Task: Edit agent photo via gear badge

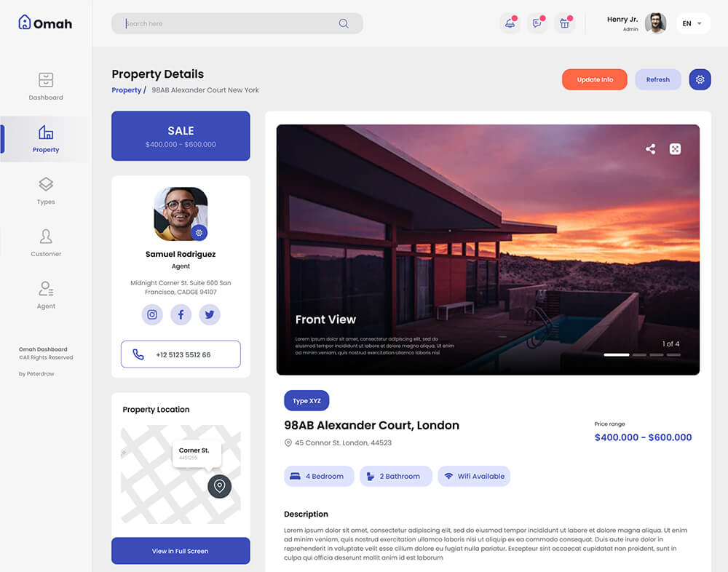Action: point(199,233)
